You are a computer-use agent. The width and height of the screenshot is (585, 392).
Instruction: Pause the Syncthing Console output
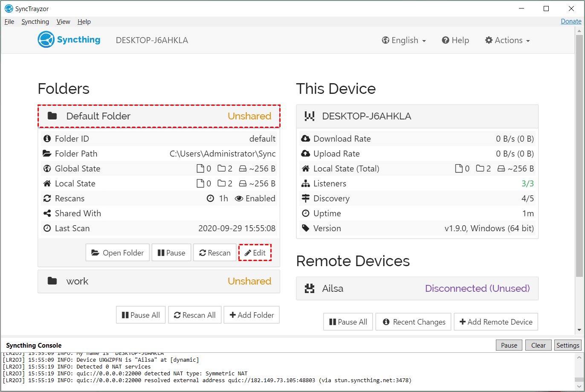point(509,345)
